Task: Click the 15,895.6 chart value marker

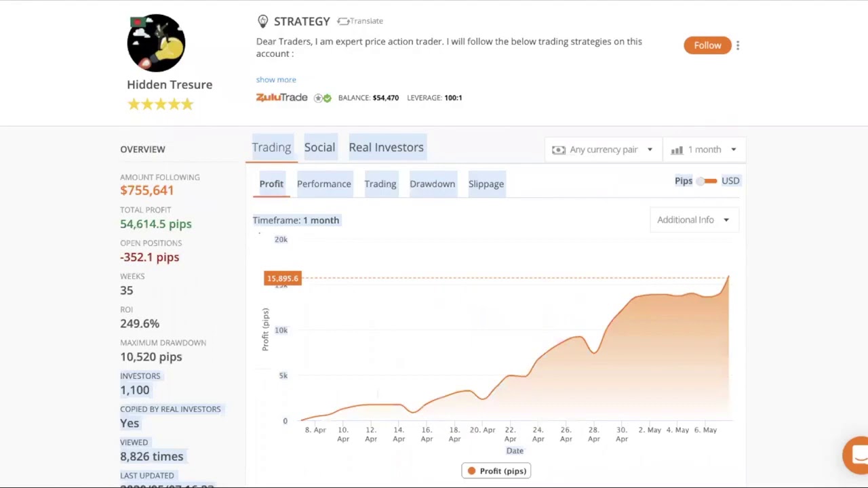Action: point(283,279)
